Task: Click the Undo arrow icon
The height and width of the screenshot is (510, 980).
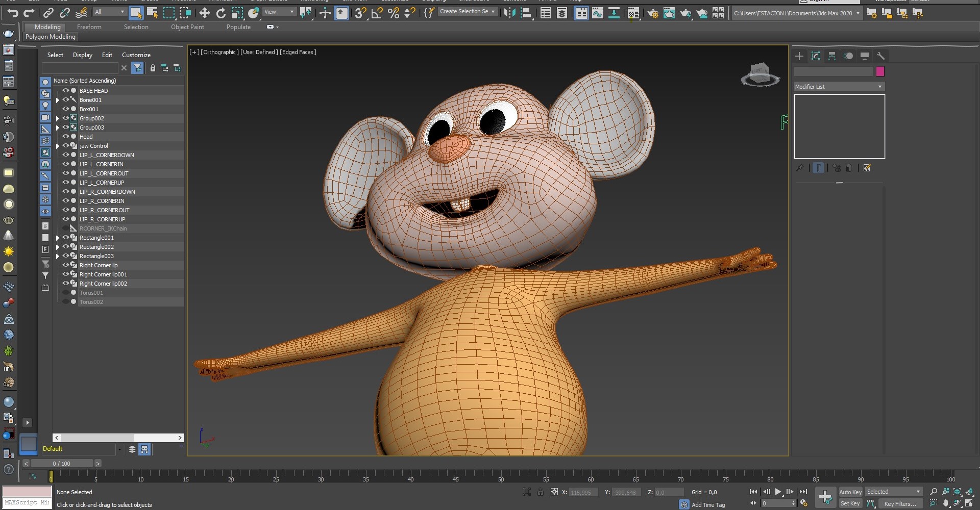Action: coord(13,13)
